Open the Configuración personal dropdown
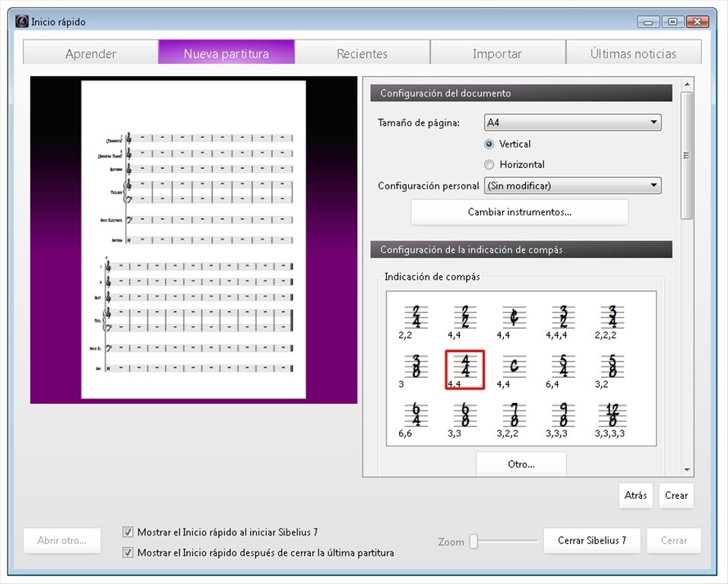This screenshot has width=728, height=584. pos(572,186)
